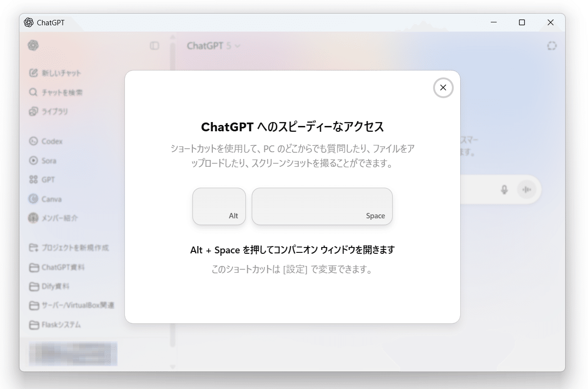Click the Space key graphic

pyautogui.click(x=322, y=206)
